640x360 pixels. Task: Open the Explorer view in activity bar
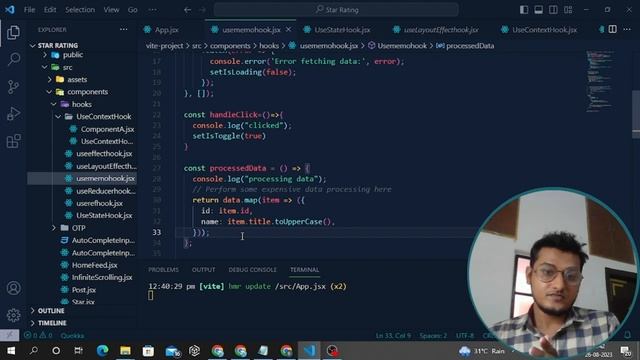point(13,32)
